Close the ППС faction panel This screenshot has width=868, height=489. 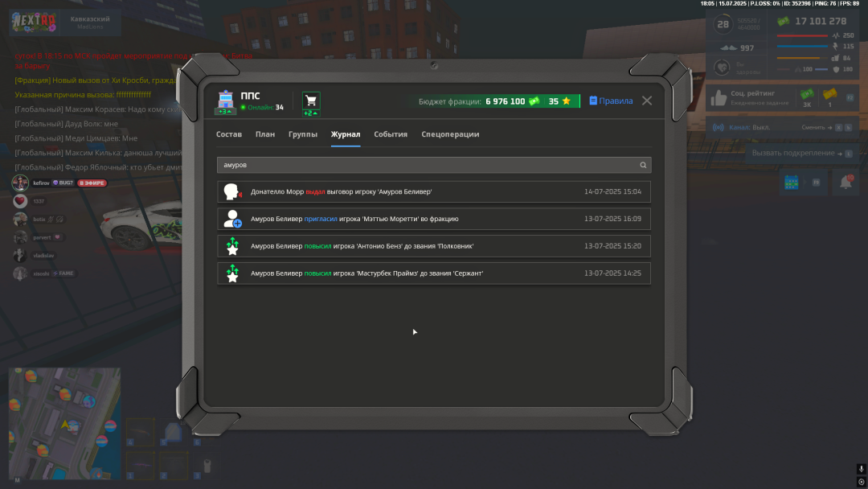pos(647,101)
